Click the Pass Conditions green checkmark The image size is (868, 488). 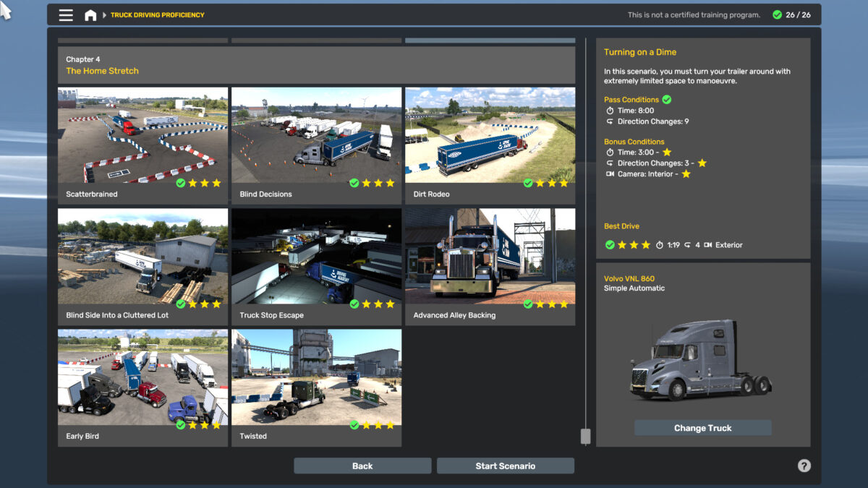click(x=667, y=100)
